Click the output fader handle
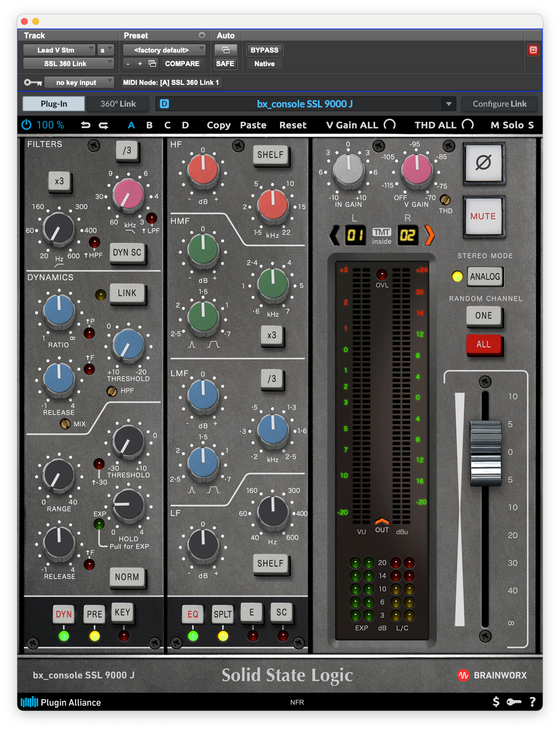560x731 pixels. (x=486, y=453)
